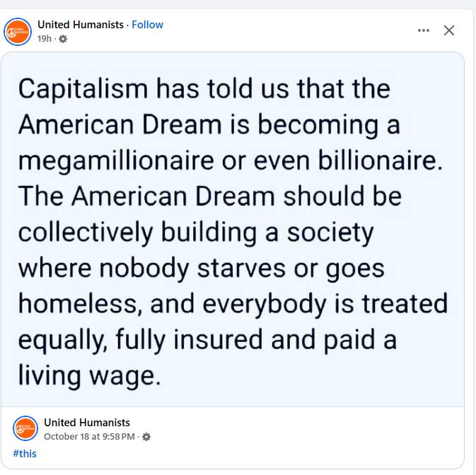Follow the United Humanists page

(x=148, y=25)
